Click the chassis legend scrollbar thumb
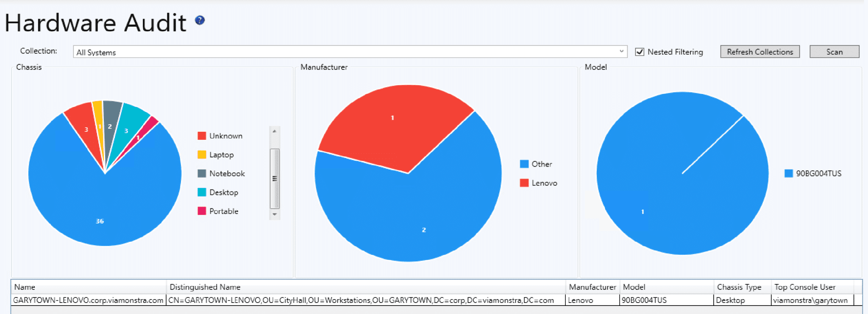868x314 pixels. (x=275, y=178)
